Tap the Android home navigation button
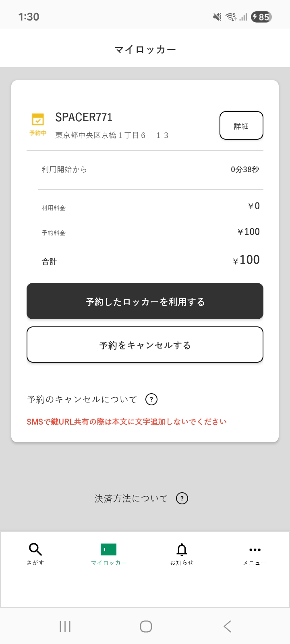The width and height of the screenshot is (290, 644). (x=145, y=626)
